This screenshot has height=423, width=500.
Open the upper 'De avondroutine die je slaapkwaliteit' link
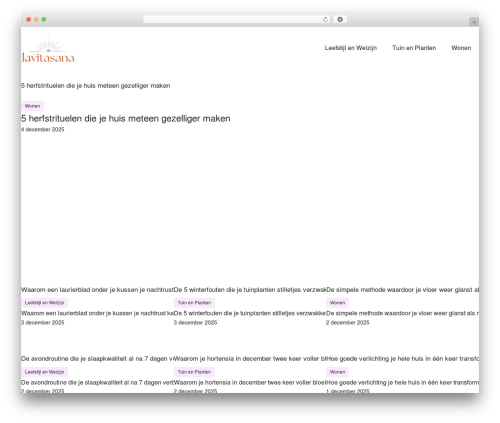click(x=97, y=359)
